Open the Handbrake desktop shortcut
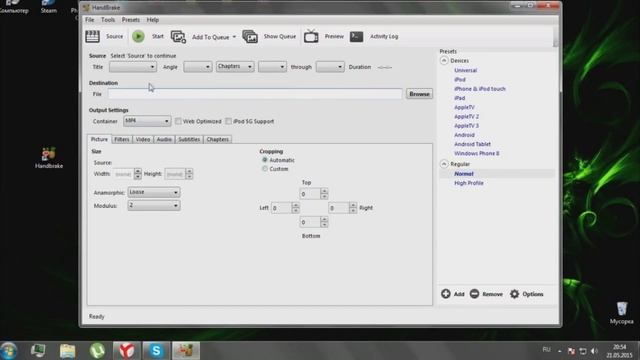The image size is (640, 360). click(x=49, y=158)
